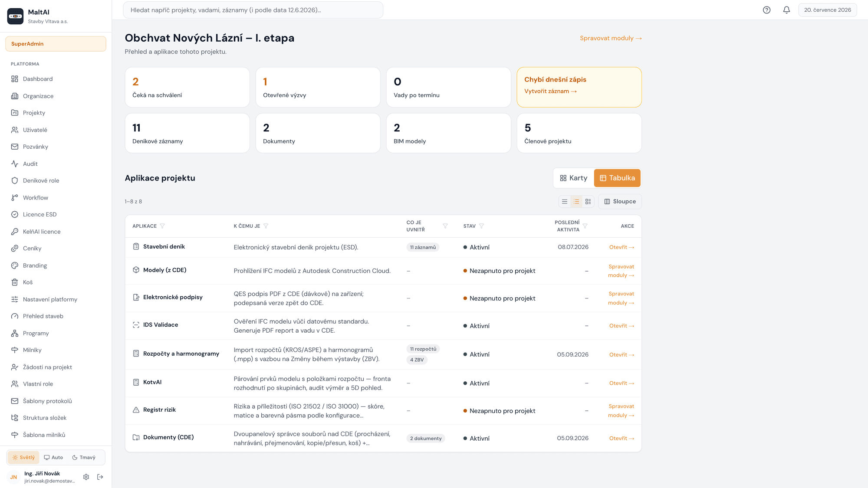Click the 20. července 2026 date button
Screen dimensions: 868x488
[x=827, y=10]
